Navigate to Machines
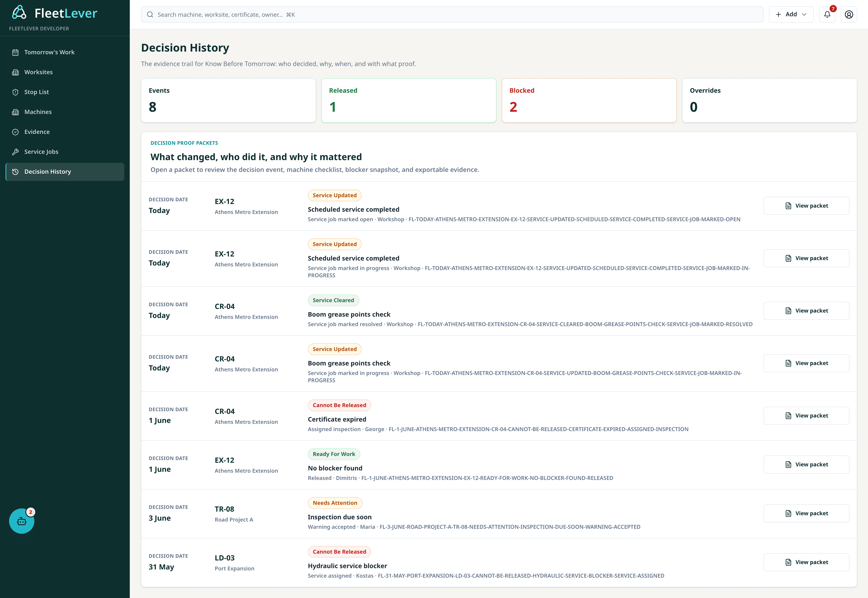The height and width of the screenshot is (598, 868). pos(65,112)
